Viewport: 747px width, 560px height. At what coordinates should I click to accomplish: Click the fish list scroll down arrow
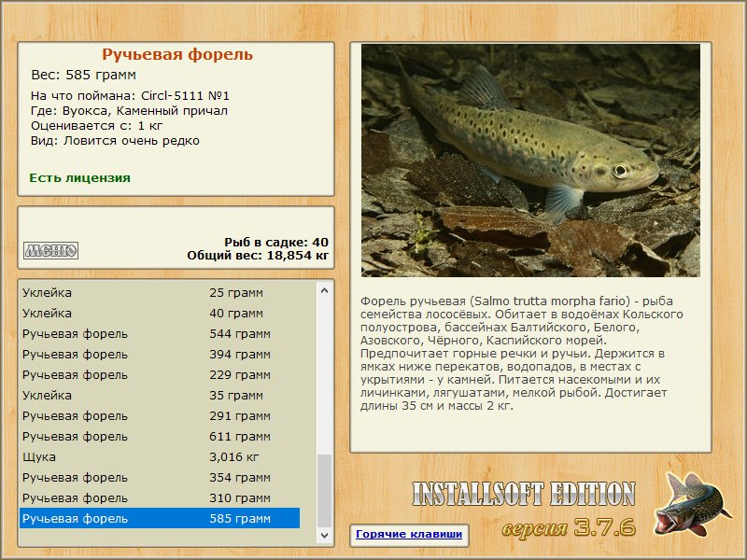(324, 535)
